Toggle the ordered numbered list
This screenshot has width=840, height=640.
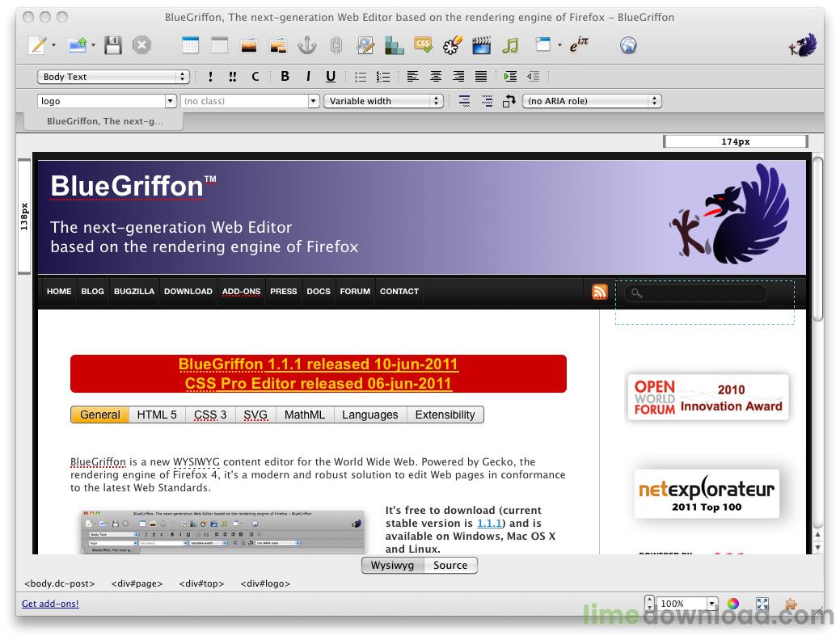pyautogui.click(x=382, y=77)
